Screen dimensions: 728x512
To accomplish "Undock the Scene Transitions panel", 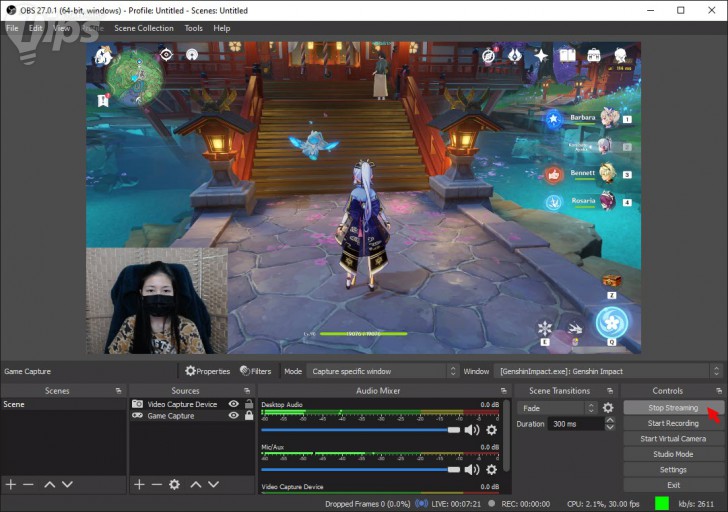I will 610,391.
